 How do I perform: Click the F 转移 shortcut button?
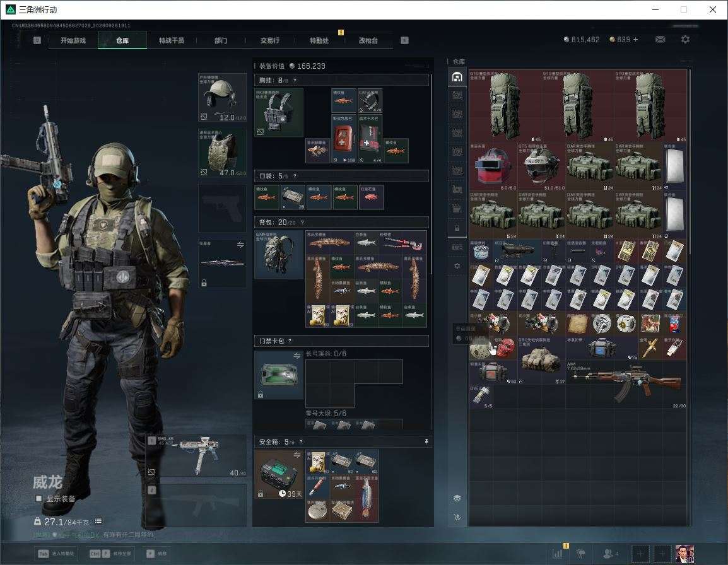157,554
